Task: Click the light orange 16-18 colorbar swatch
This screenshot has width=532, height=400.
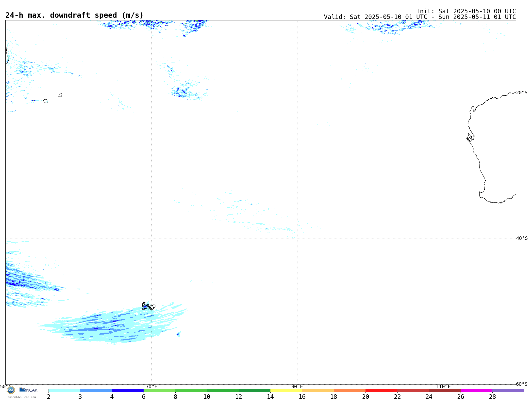Action: [x=318, y=391]
